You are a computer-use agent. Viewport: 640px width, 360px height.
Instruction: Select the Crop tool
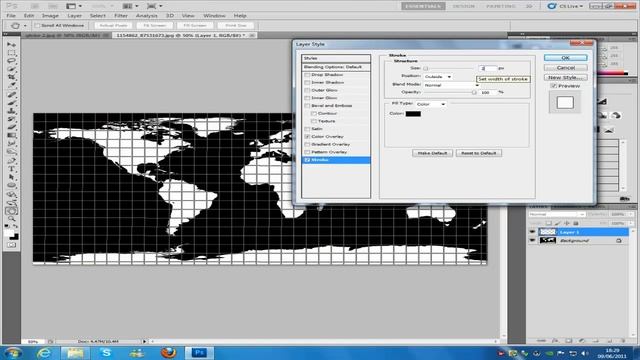11,78
